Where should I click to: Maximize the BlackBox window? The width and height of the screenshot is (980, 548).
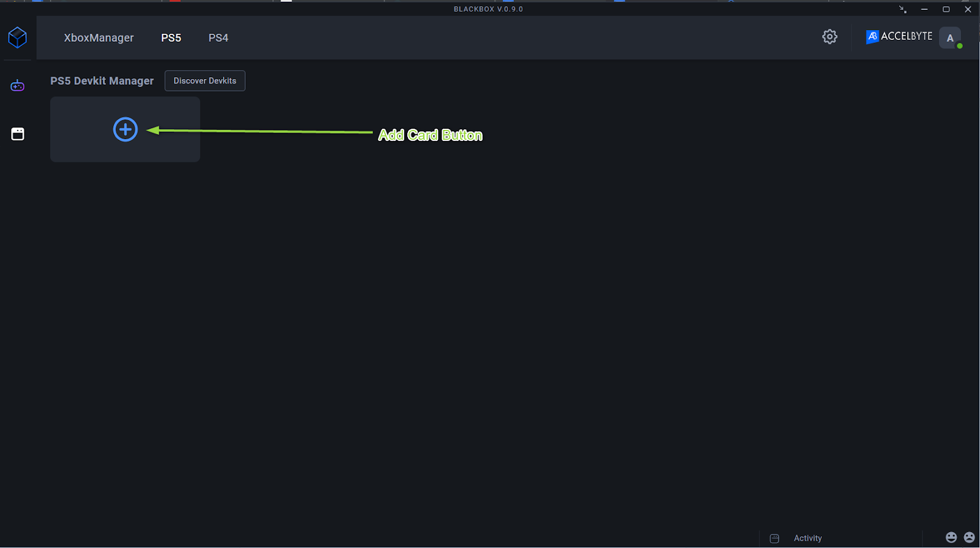point(946,9)
